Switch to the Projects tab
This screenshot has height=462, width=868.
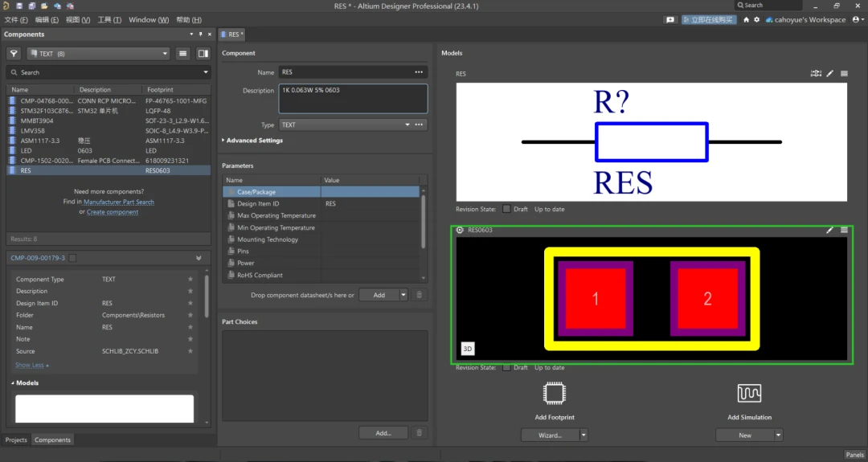(x=16, y=440)
